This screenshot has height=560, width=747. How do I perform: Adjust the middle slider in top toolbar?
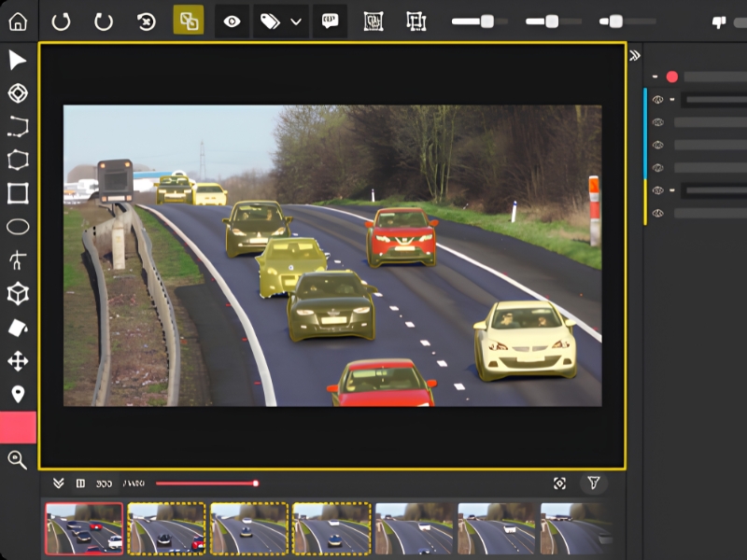(553, 21)
